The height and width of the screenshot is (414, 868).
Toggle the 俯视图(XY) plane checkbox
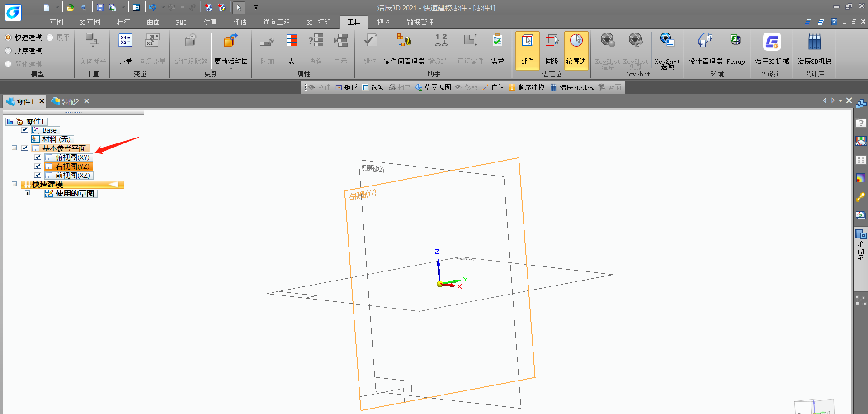38,157
